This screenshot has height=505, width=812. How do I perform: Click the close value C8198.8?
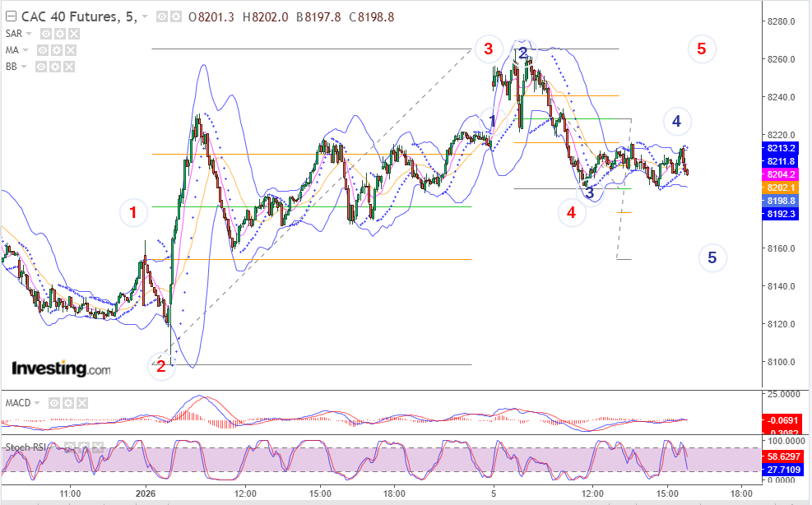pos(372,17)
